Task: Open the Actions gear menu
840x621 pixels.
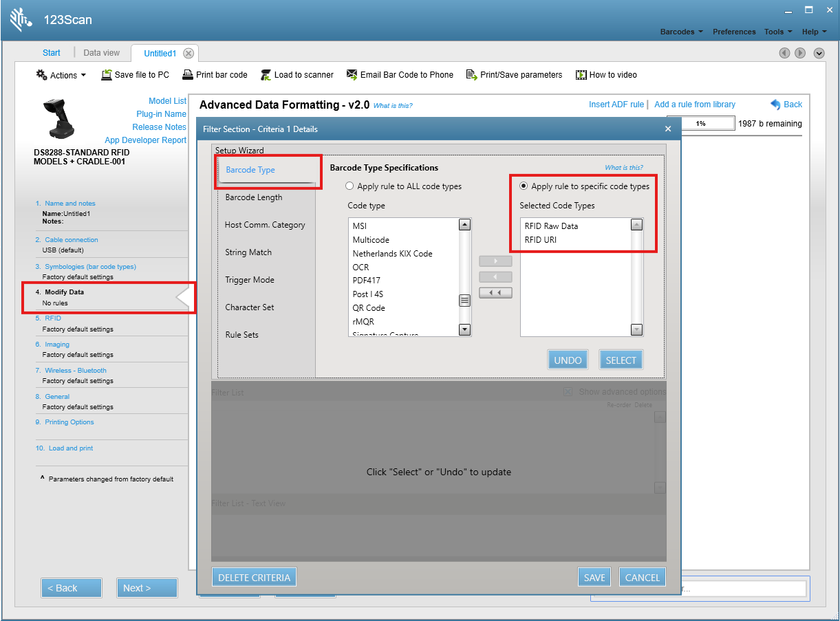Action: pyautogui.click(x=61, y=75)
